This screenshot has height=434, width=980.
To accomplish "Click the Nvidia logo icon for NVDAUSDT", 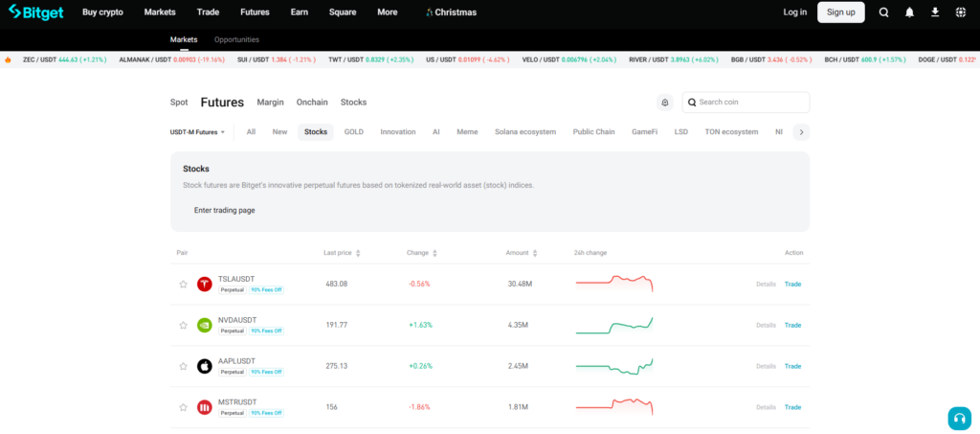I will 204,325.
